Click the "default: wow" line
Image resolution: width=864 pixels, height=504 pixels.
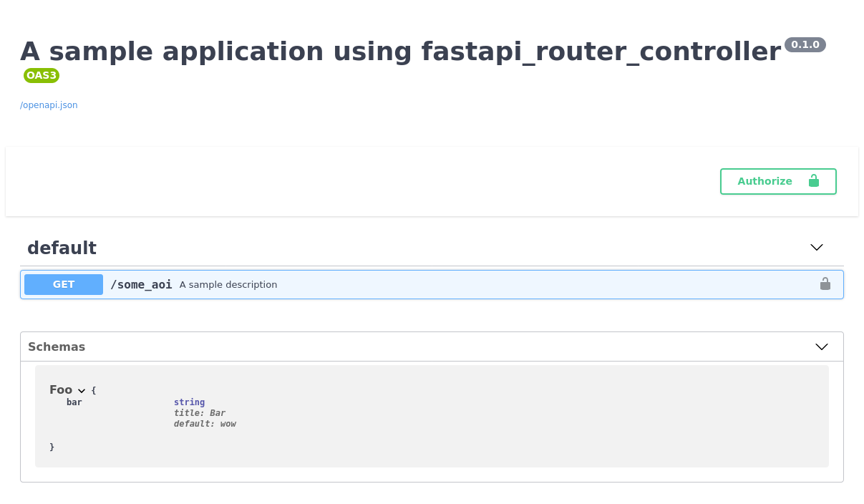point(205,424)
